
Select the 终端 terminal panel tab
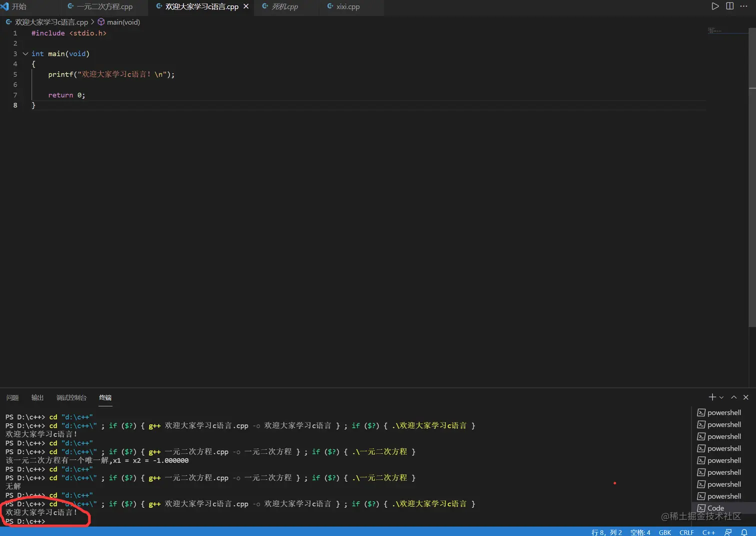[x=105, y=398]
